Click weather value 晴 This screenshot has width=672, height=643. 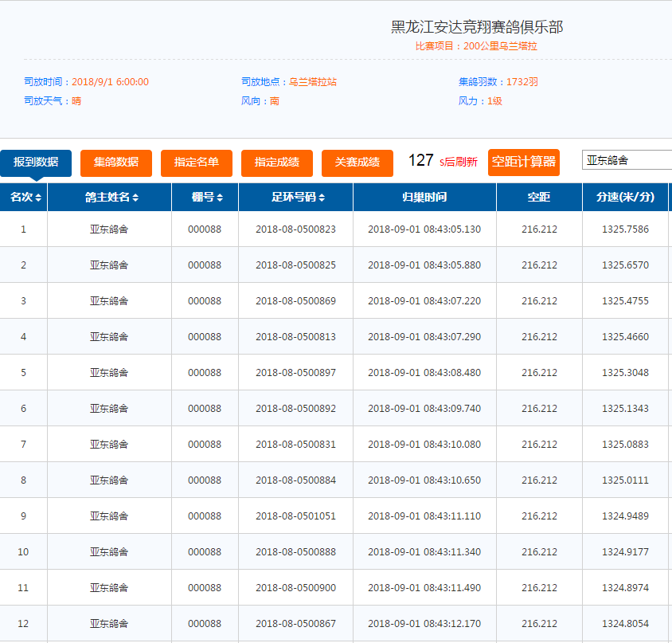(76, 101)
